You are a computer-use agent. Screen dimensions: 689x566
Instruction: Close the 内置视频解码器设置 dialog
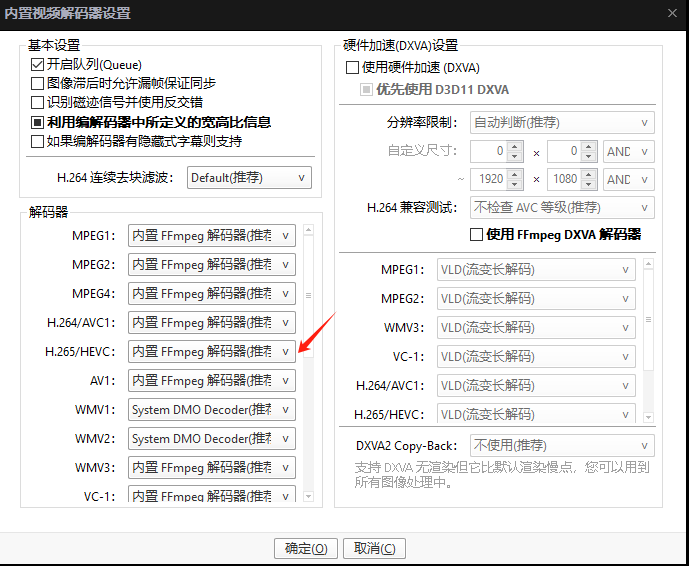(672, 13)
